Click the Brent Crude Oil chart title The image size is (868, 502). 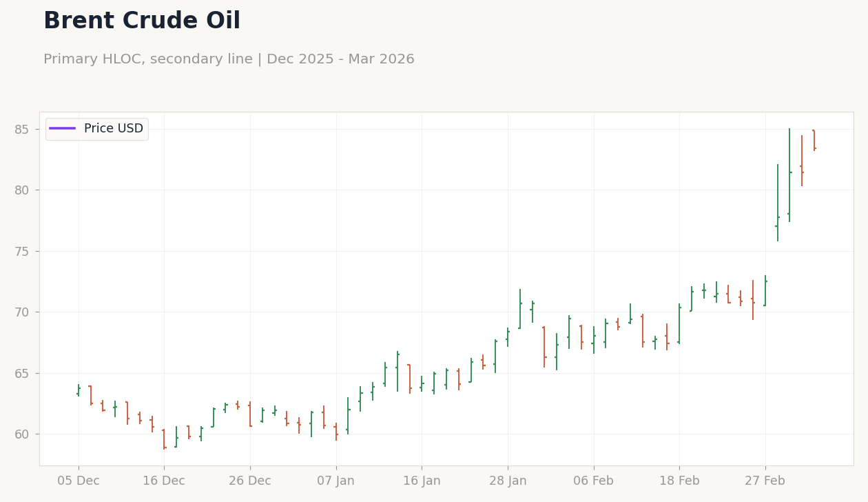142,21
